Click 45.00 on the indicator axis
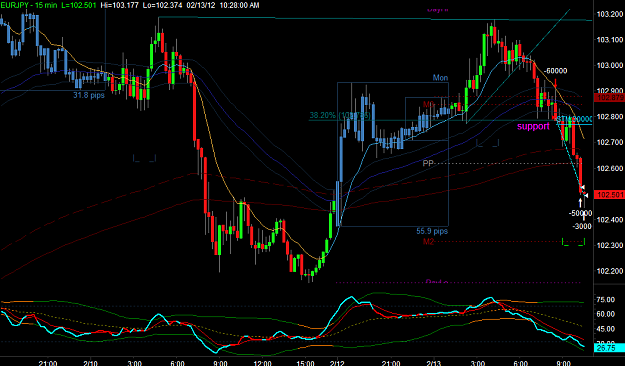Image resolution: width=625 pixels, height=366 pixels. coord(606,329)
